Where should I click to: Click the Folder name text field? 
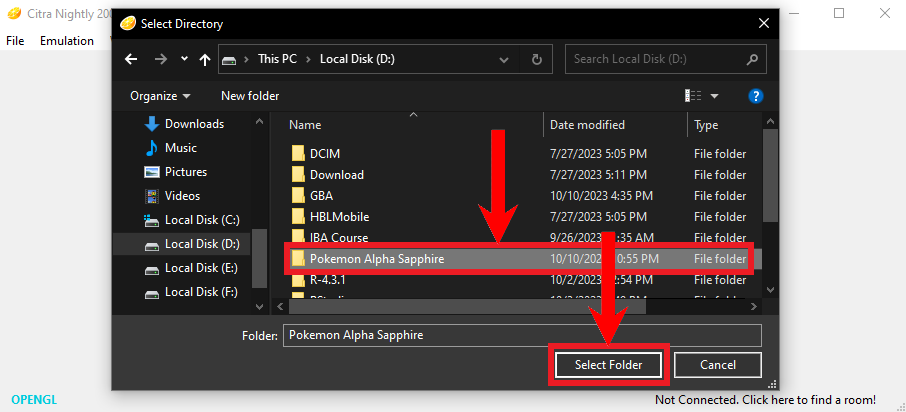click(521, 335)
